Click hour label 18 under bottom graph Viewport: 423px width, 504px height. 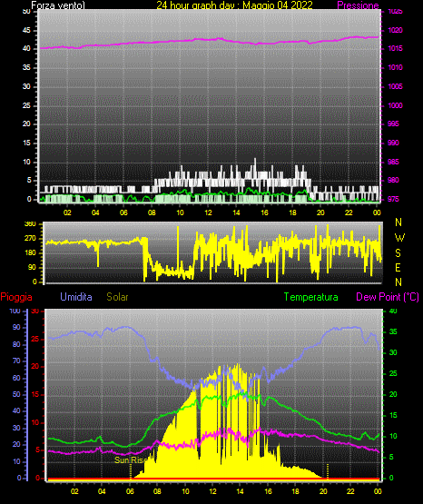(x=296, y=491)
